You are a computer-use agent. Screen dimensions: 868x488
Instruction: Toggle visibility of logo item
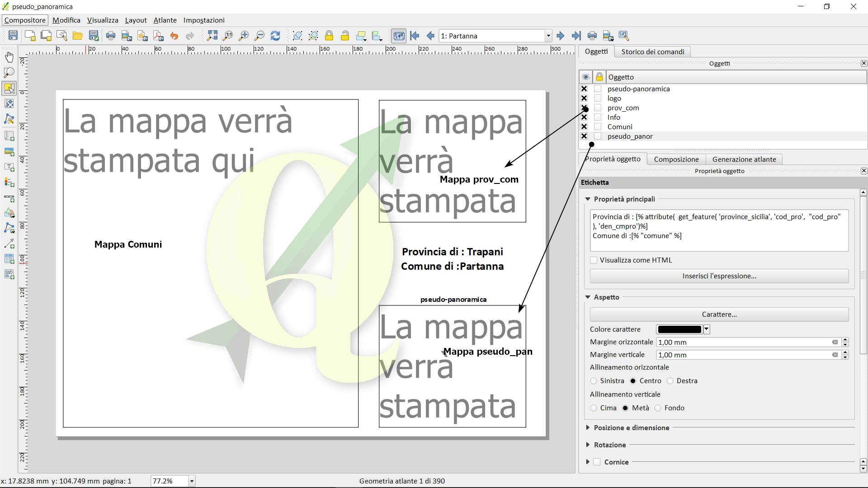pos(584,99)
